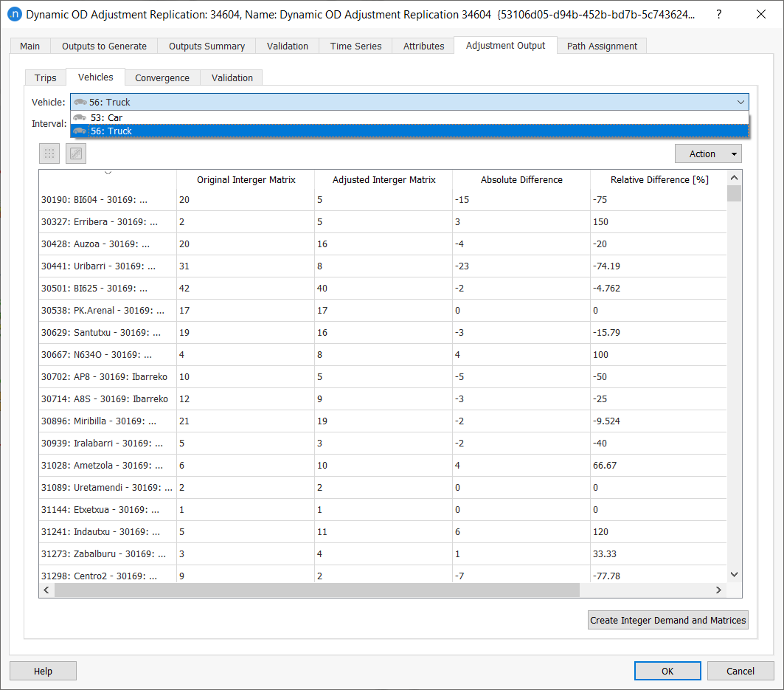
Task: Confirm dialog with OK button
Action: pos(667,671)
